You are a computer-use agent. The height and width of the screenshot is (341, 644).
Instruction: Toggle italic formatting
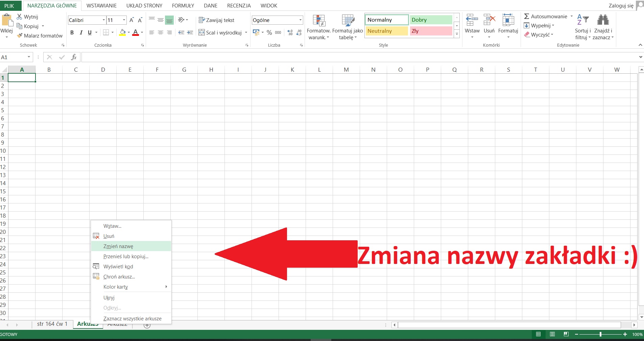coord(81,32)
